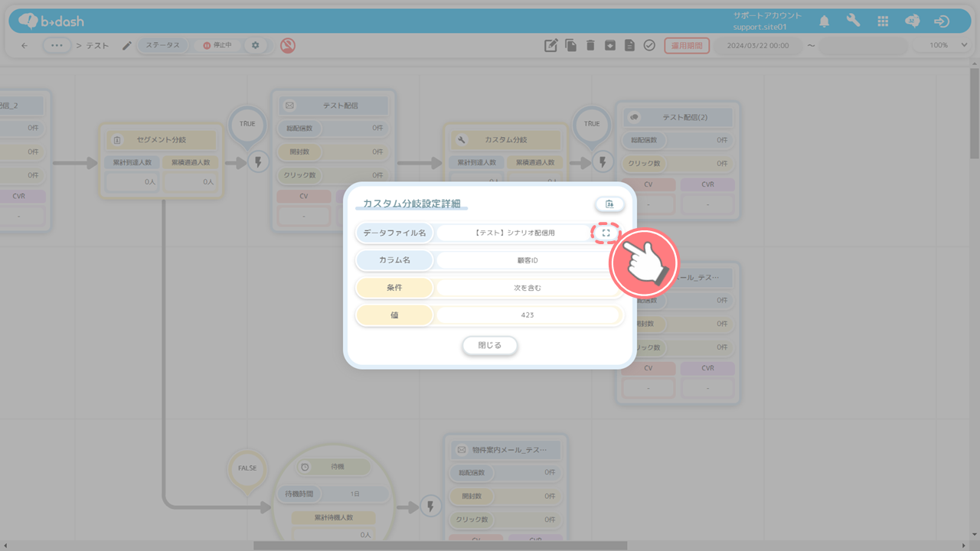Select the 物件案内メール_テス… node at bottom
This screenshot has height=551, width=980.
(x=510, y=450)
